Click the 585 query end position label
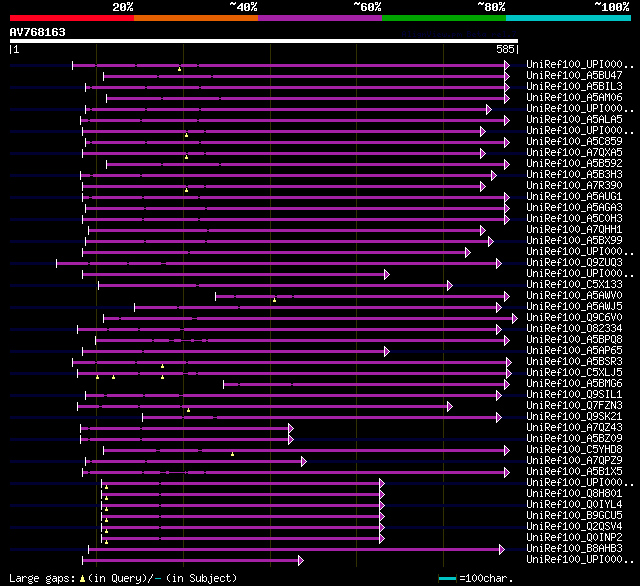640x586 pixels. click(505, 49)
